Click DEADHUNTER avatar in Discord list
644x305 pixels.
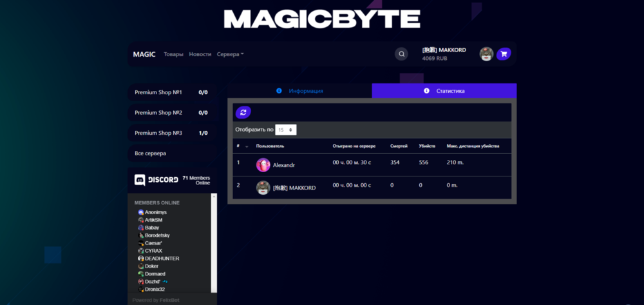point(141,259)
